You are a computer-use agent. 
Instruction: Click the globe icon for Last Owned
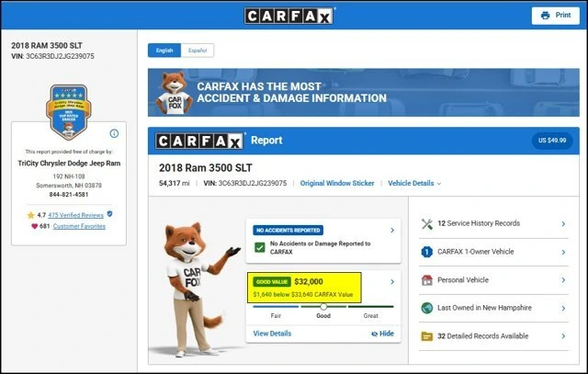426,308
